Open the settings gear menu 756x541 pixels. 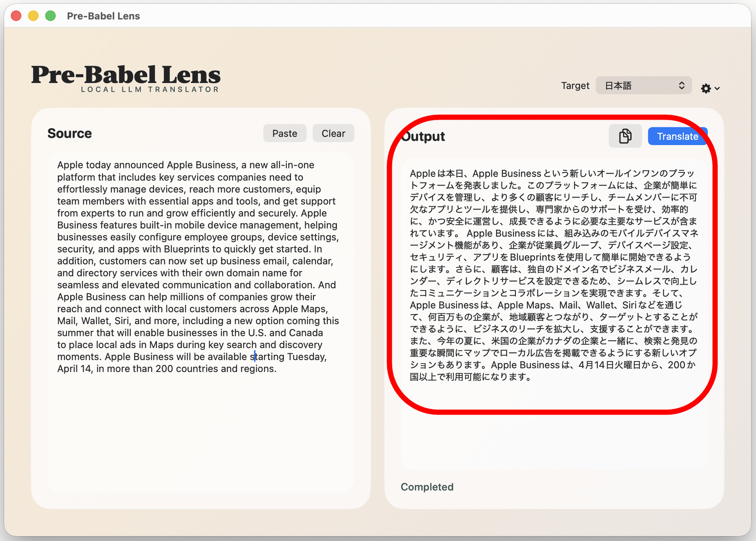pos(706,88)
